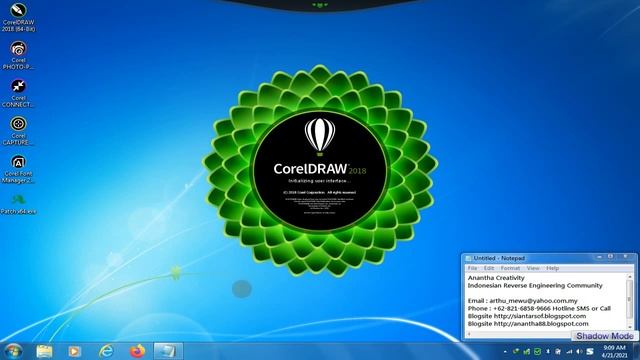Click the Windows Start orb
This screenshot has width=640, height=360.
click(x=13, y=351)
